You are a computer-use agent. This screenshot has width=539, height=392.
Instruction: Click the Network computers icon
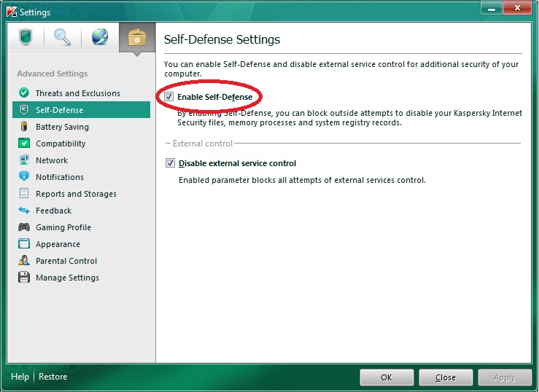pyautogui.click(x=24, y=160)
